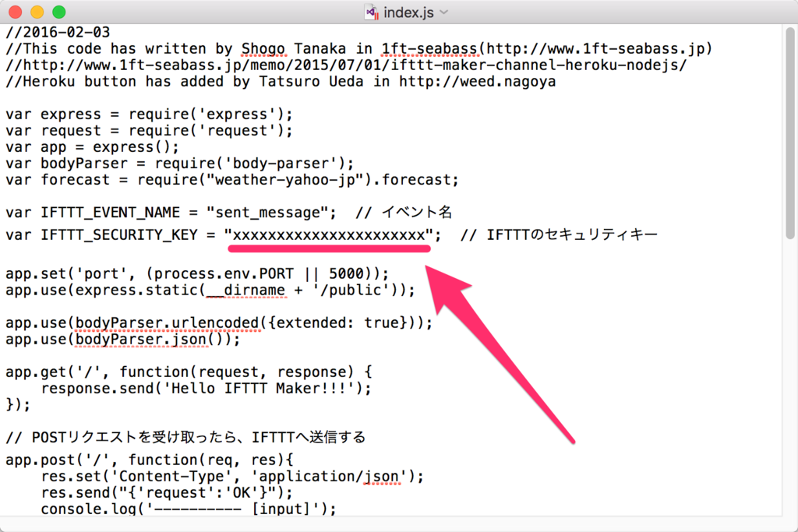
Task: Click the ifttt-maker-channel-heroku-nodejs memo URL line
Action: 346,65
